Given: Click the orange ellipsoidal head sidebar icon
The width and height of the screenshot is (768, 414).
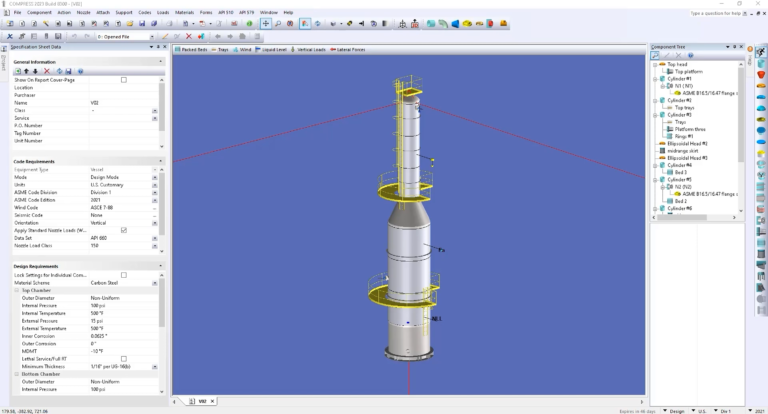Looking at the screenshot, I should point(761,86).
